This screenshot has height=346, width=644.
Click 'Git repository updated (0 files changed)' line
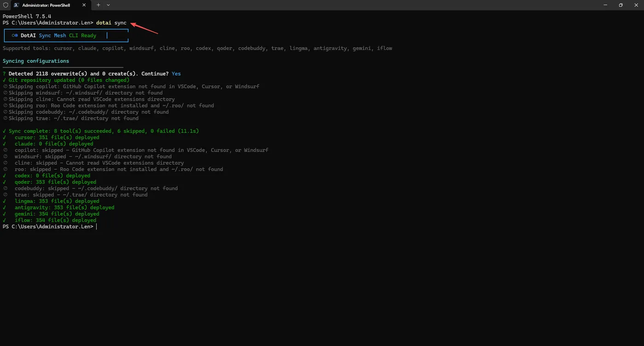pos(66,80)
